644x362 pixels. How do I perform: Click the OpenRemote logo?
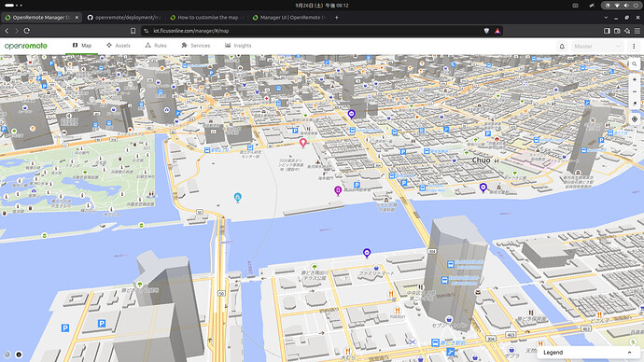tap(26, 46)
